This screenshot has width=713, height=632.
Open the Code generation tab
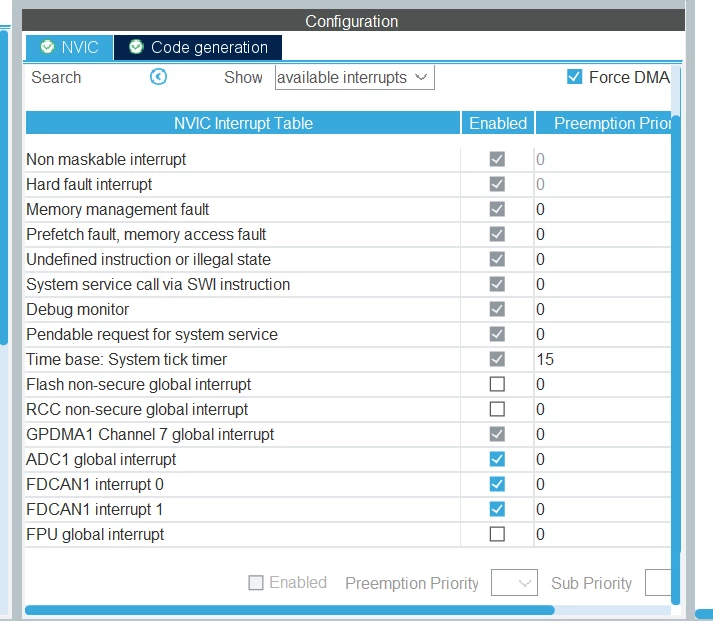(x=198, y=47)
